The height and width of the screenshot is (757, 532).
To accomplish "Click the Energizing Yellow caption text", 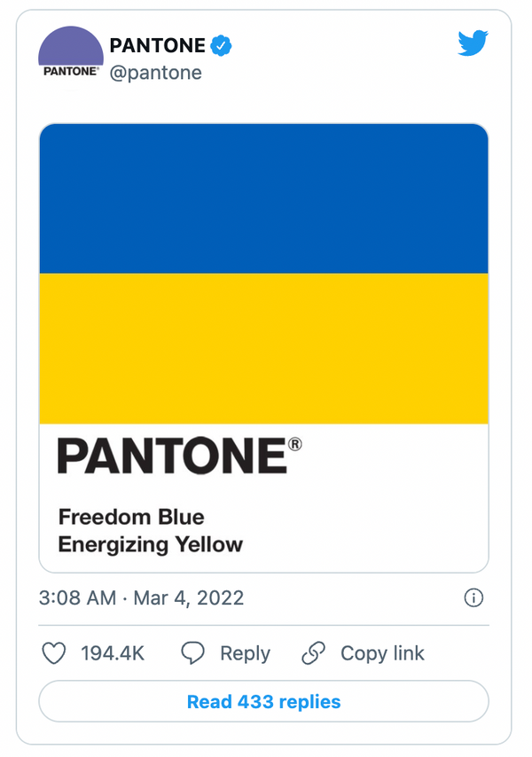I will click(151, 544).
